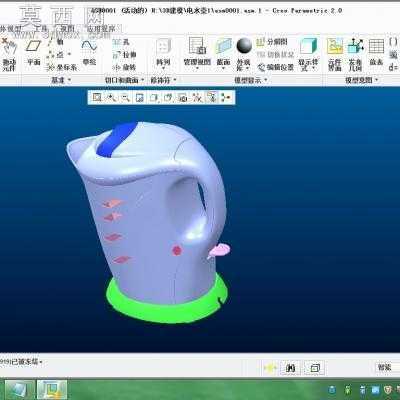Select the blue lid button on kettle
Viewport: 400px width, 400px height.
(117, 139)
